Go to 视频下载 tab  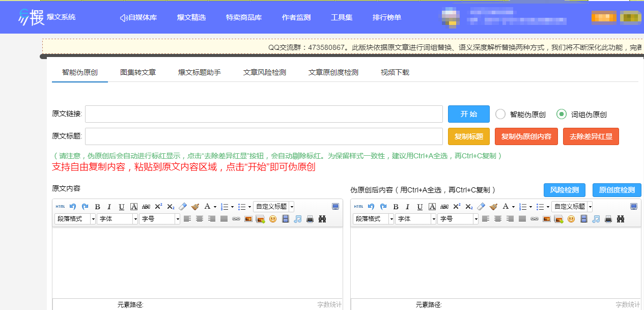coord(395,73)
